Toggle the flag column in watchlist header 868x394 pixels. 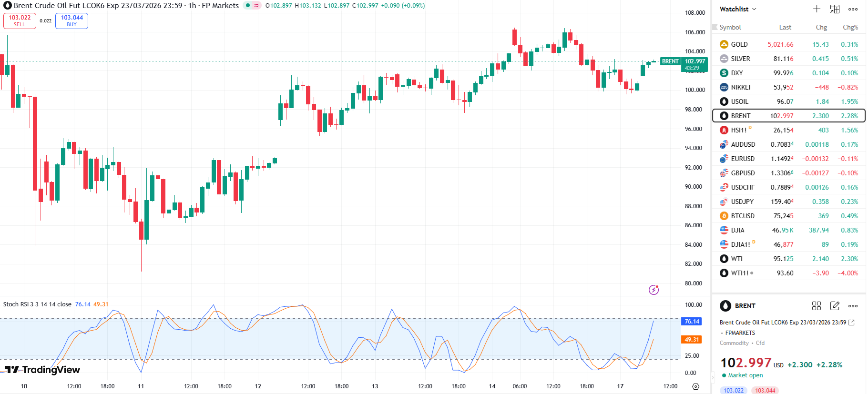tap(715, 27)
